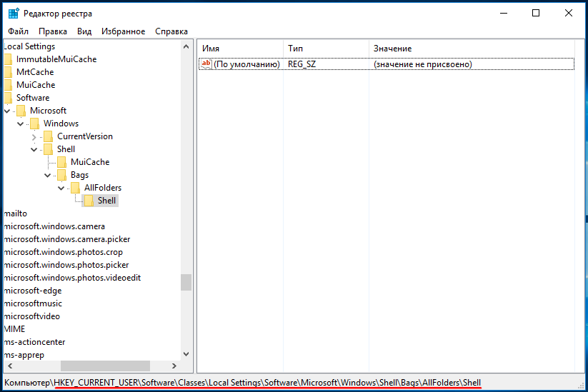This screenshot has height=392, width=588.
Task: Maximize the Registry Editor window
Action: (x=536, y=13)
